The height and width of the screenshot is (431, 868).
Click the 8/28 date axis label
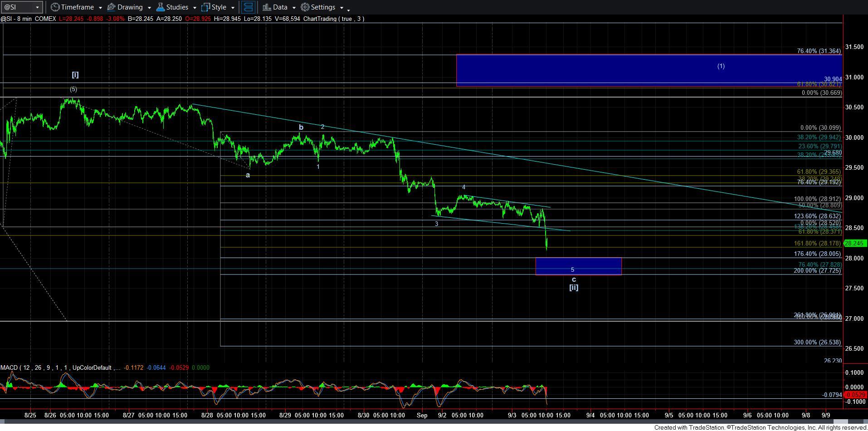[207, 415]
